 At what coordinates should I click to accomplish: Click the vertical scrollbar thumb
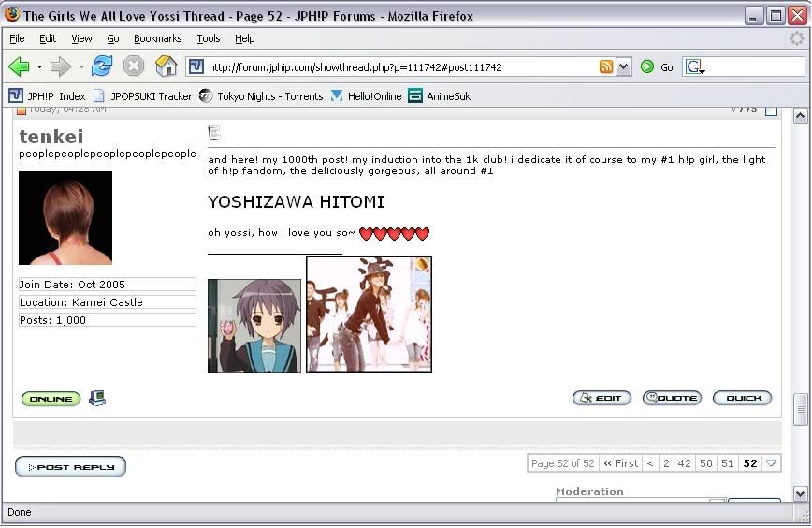(800, 409)
